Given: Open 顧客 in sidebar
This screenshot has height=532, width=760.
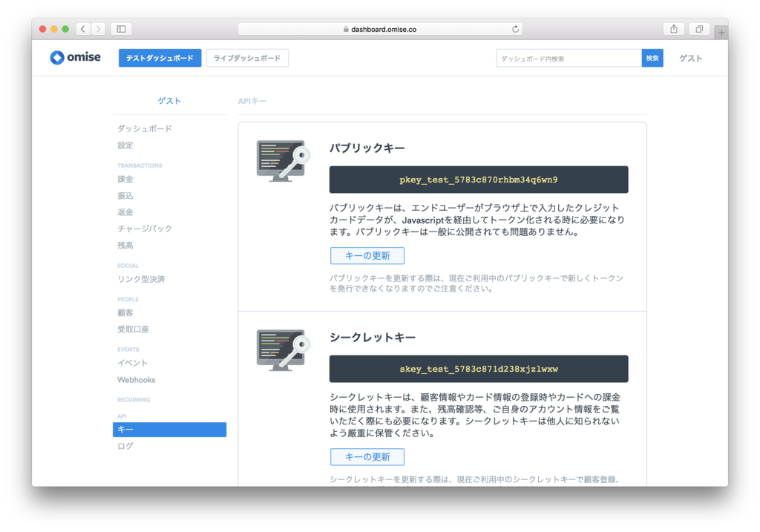Looking at the screenshot, I should click(x=125, y=312).
